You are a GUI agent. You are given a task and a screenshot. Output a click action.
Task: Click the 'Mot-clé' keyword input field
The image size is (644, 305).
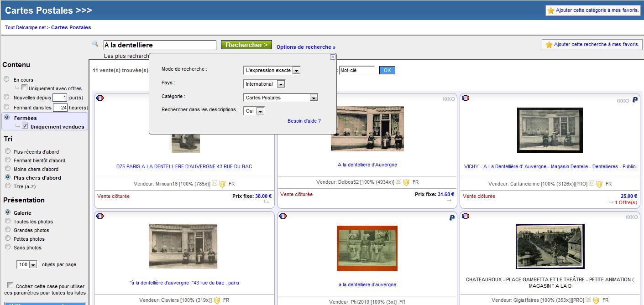[x=357, y=70]
